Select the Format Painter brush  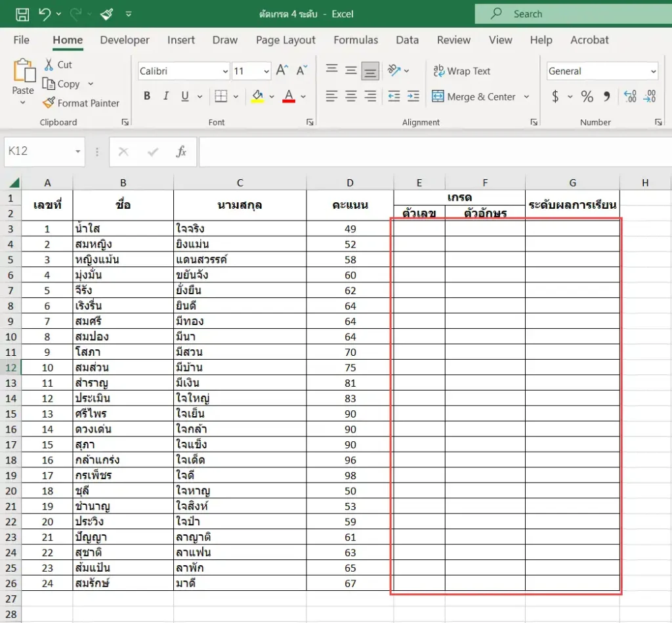tap(81, 103)
